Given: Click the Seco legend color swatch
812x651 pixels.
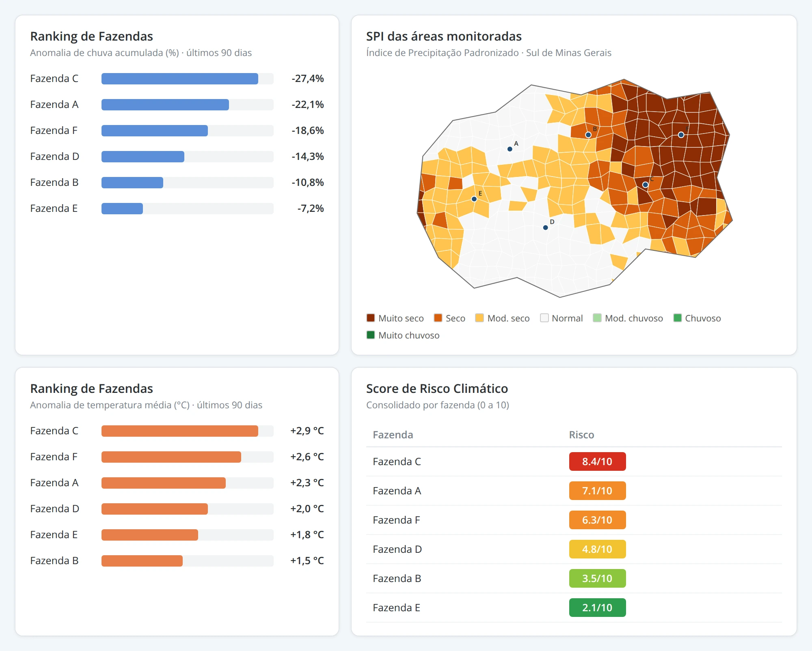Looking at the screenshot, I should (x=438, y=318).
